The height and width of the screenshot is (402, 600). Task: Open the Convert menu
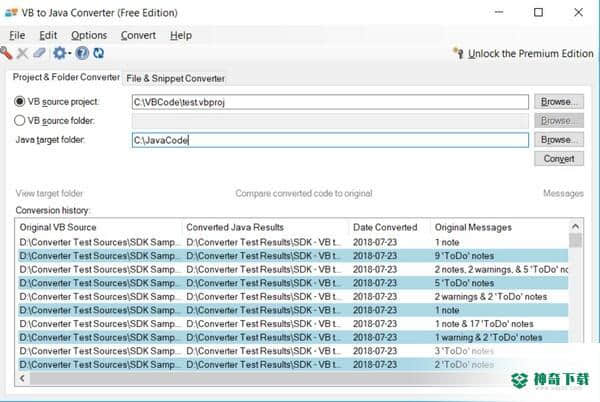click(x=138, y=35)
